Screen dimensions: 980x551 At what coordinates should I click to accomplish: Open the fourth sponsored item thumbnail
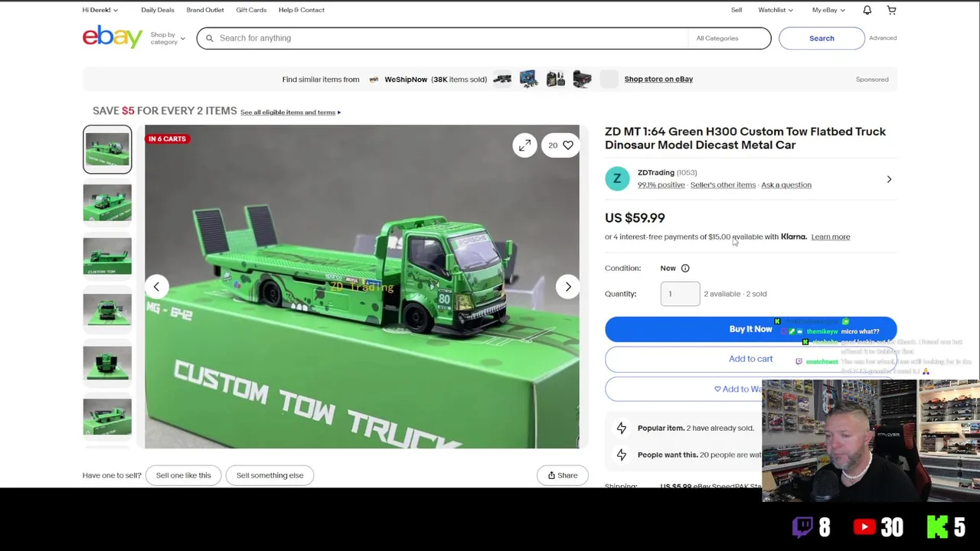click(582, 79)
